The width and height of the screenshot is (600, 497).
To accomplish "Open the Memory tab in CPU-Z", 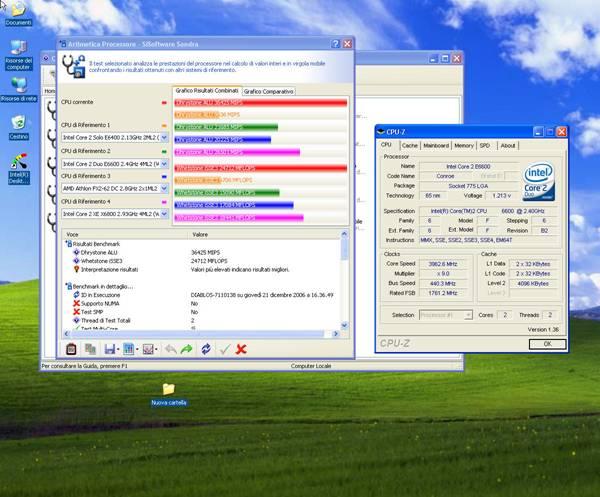I will (x=464, y=145).
